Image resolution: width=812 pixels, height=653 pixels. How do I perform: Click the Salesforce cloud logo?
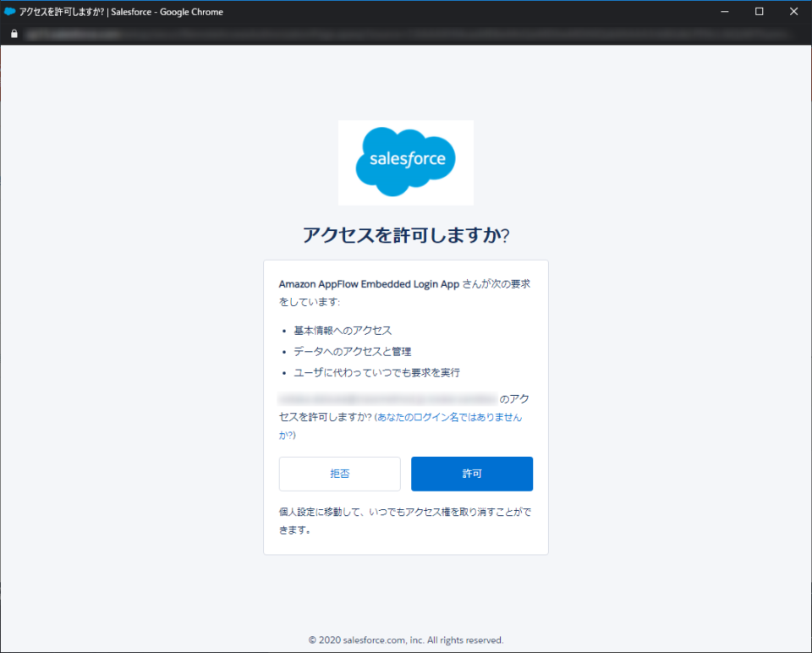point(405,162)
